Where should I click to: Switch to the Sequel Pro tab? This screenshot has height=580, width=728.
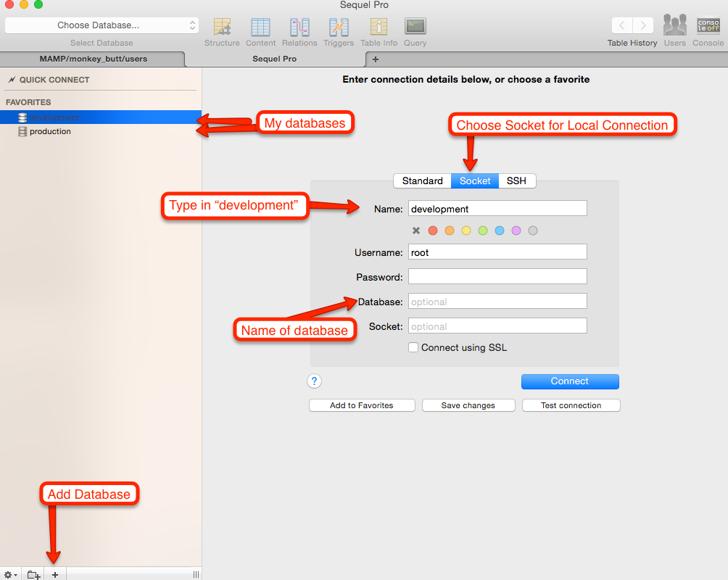(x=274, y=59)
